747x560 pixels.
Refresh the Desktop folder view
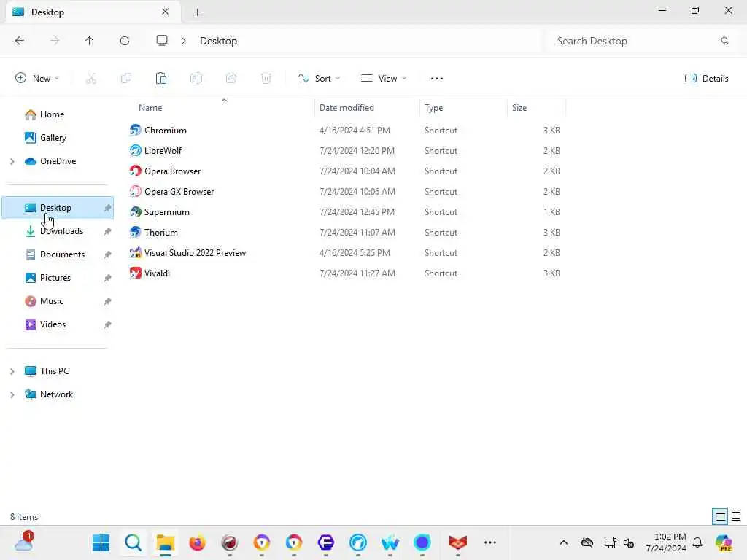pyautogui.click(x=125, y=41)
